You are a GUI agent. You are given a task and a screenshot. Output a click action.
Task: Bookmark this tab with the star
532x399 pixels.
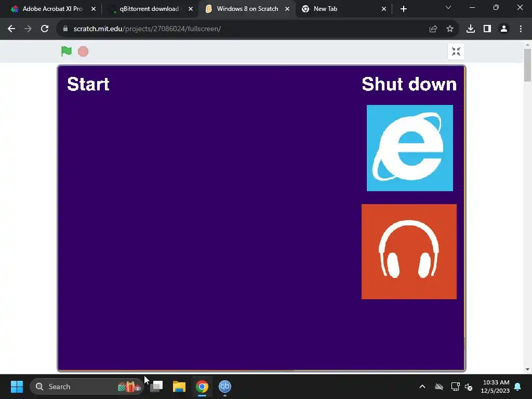click(x=450, y=29)
